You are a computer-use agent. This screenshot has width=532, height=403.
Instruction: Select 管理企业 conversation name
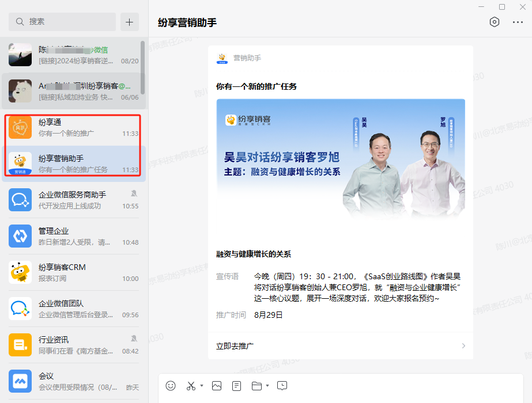(54, 231)
